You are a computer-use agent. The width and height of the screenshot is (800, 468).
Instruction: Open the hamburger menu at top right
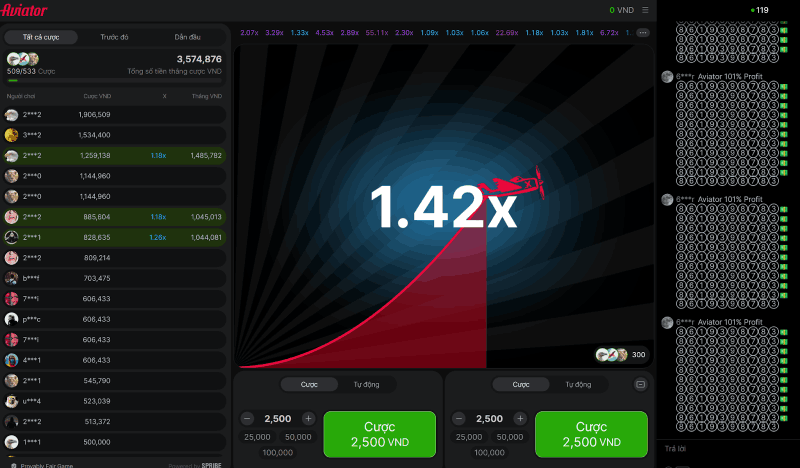tap(645, 10)
